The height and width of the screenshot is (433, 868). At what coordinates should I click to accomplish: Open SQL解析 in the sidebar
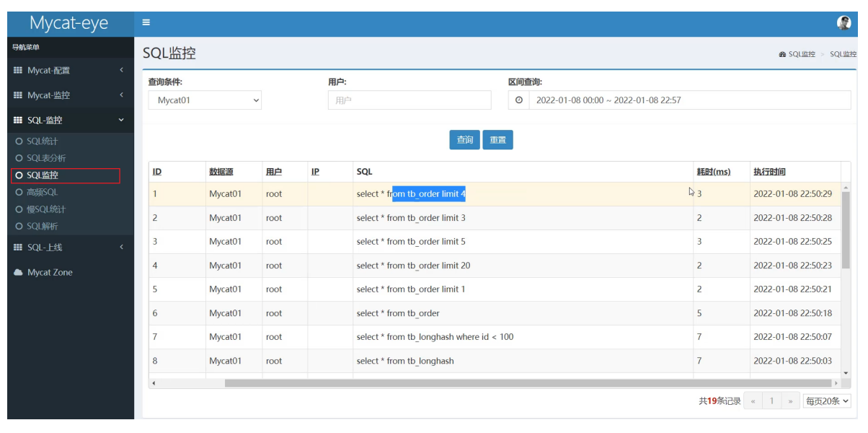click(x=42, y=227)
